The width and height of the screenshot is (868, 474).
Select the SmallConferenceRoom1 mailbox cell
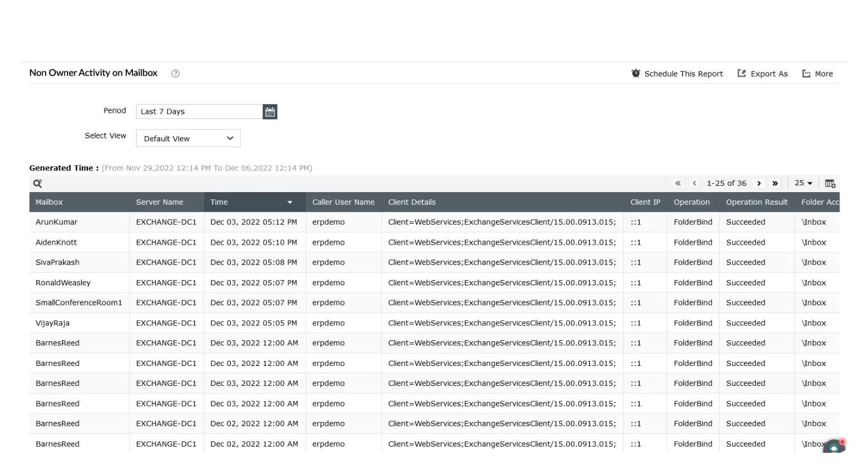tap(79, 303)
